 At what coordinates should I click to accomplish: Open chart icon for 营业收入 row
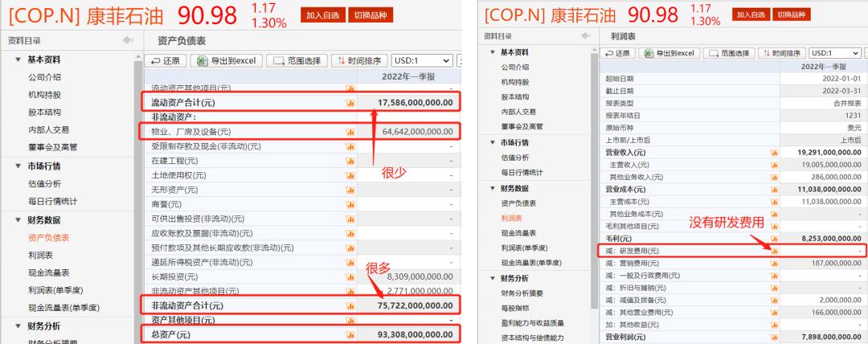pyautogui.click(x=774, y=153)
